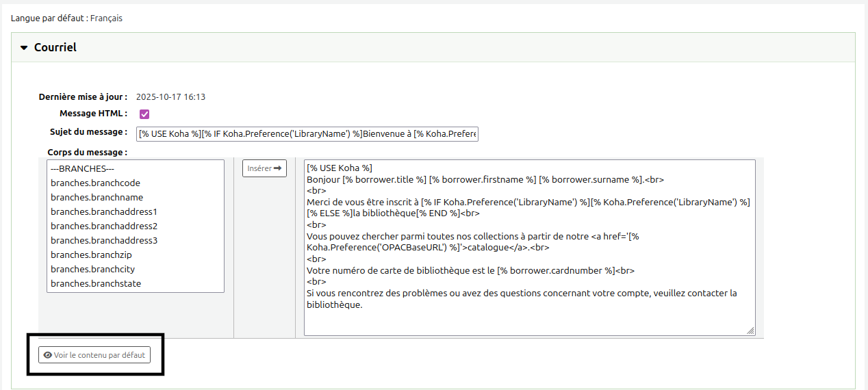868x390 pixels.
Task: Click the Courriel section heading
Action: coord(55,48)
